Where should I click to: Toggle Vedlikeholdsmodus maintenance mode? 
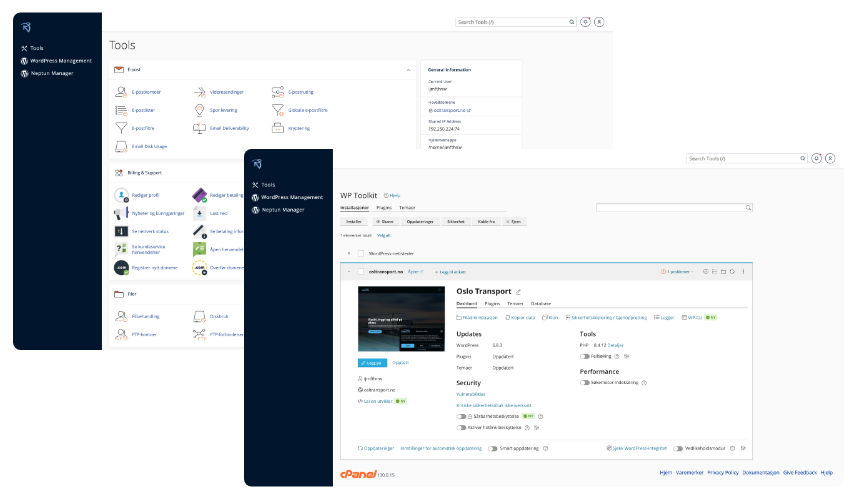[x=678, y=449]
